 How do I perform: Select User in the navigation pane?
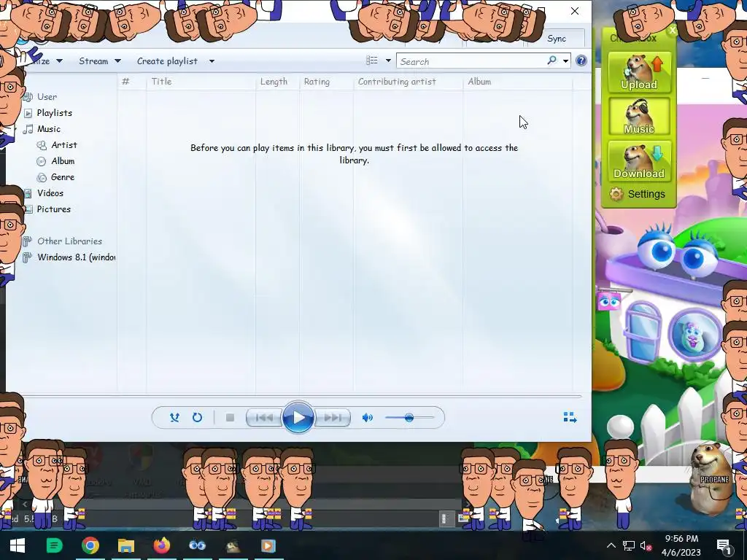pyautogui.click(x=47, y=97)
